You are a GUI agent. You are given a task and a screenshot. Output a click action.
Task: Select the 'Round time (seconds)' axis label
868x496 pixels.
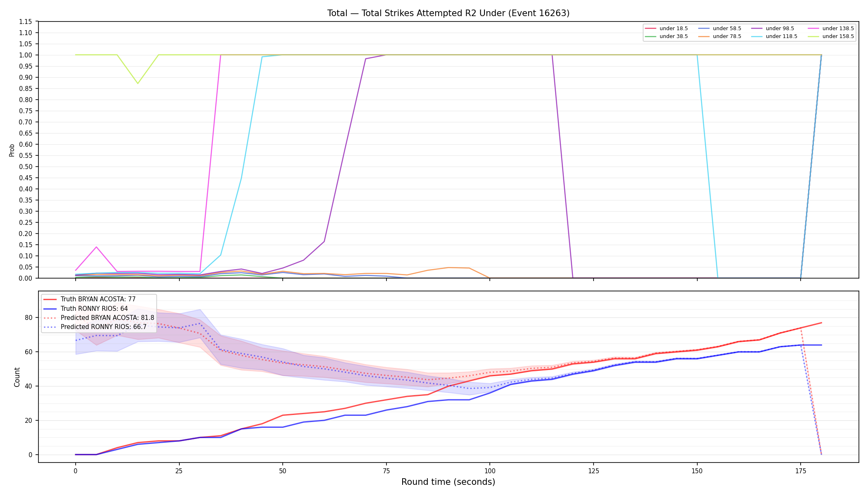pyautogui.click(x=448, y=482)
